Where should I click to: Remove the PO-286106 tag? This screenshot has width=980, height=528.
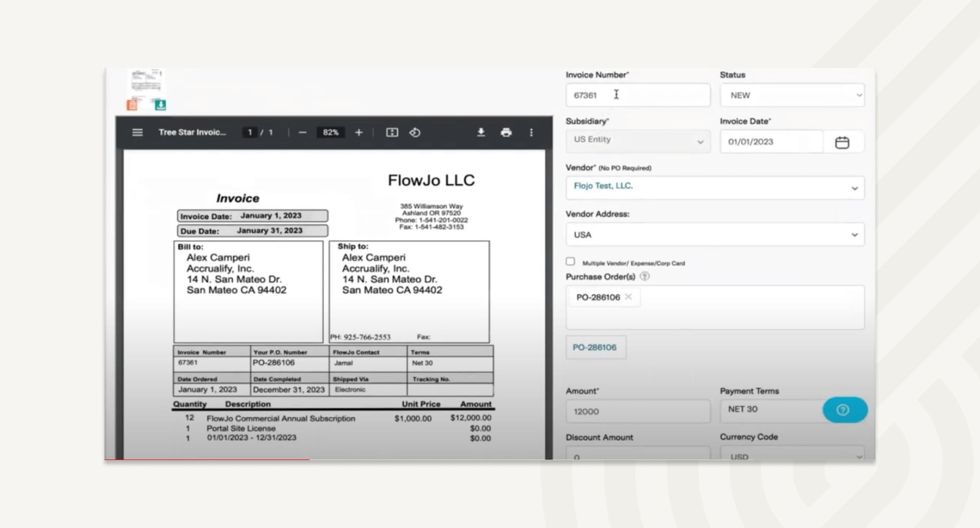tap(628, 297)
